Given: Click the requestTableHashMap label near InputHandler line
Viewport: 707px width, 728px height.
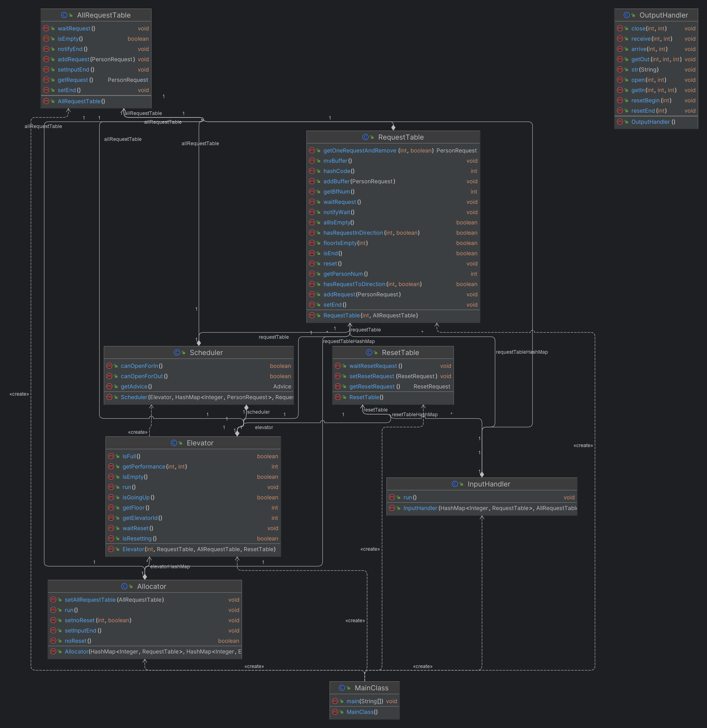Looking at the screenshot, I should point(522,352).
